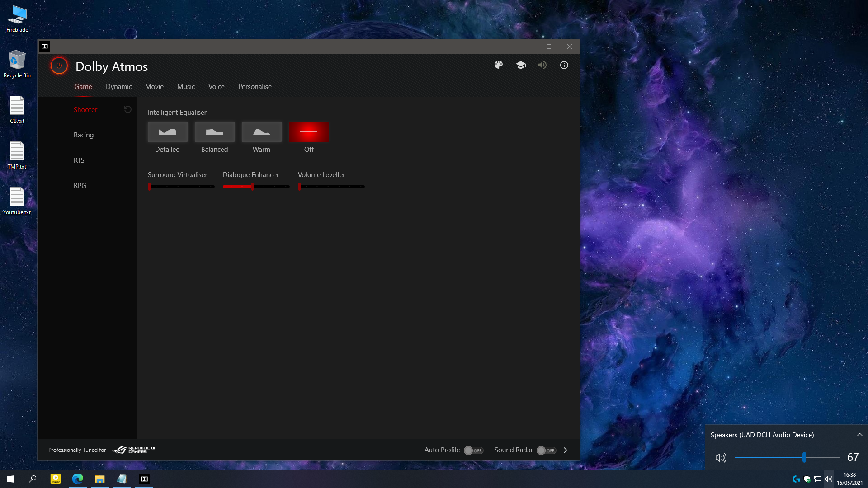Collapse the volume flyout device chevron
The width and height of the screenshot is (868, 488).
[x=860, y=435]
